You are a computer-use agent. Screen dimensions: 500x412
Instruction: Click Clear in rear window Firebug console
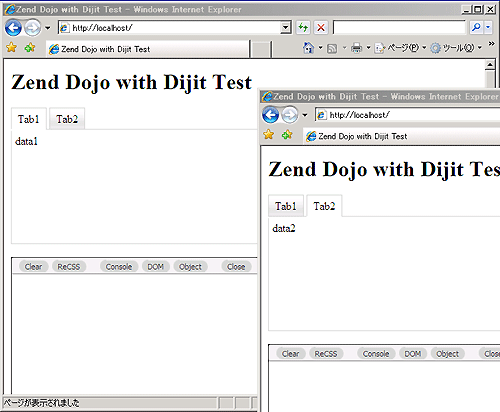coord(33,267)
